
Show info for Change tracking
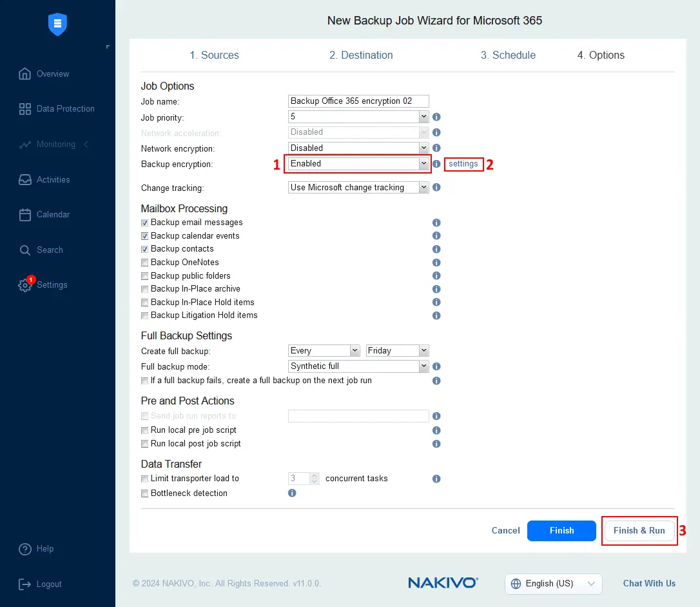pyautogui.click(x=436, y=188)
